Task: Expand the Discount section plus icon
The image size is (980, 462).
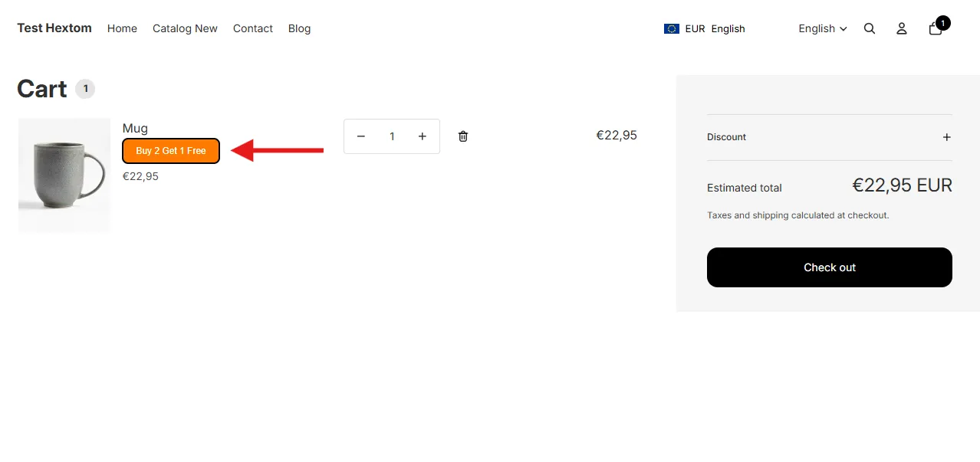Action: pos(947,137)
